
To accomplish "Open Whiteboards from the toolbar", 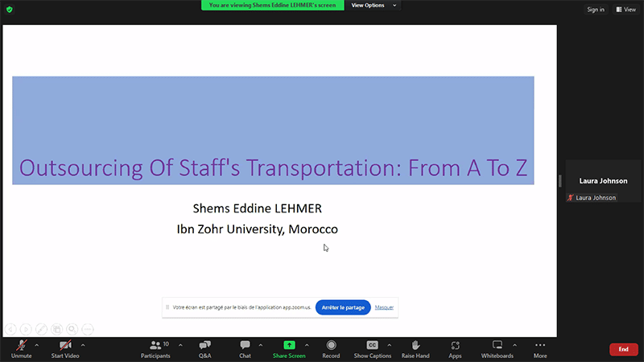I will click(497, 348).
